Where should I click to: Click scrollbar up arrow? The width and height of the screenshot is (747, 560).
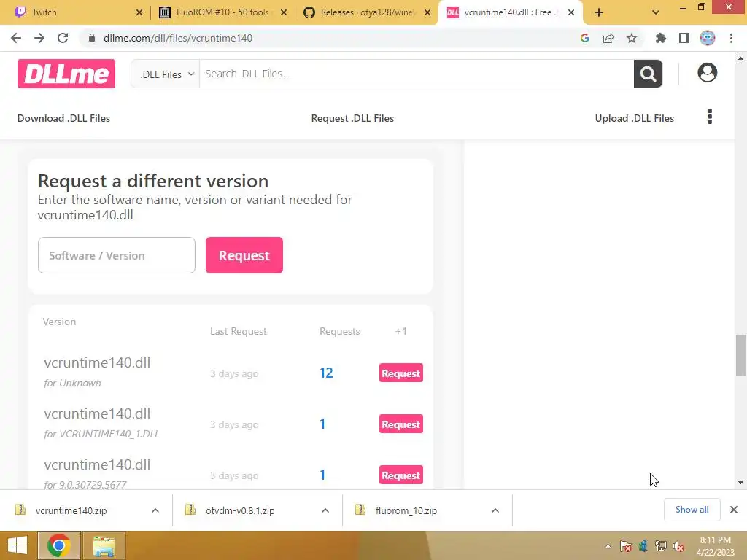tap(740, 58)
